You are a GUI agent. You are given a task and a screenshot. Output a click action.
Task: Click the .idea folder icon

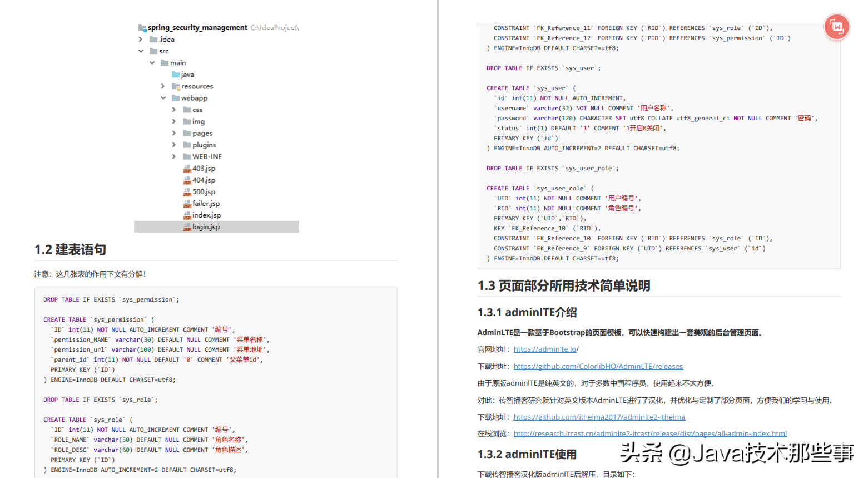point(153,40)
